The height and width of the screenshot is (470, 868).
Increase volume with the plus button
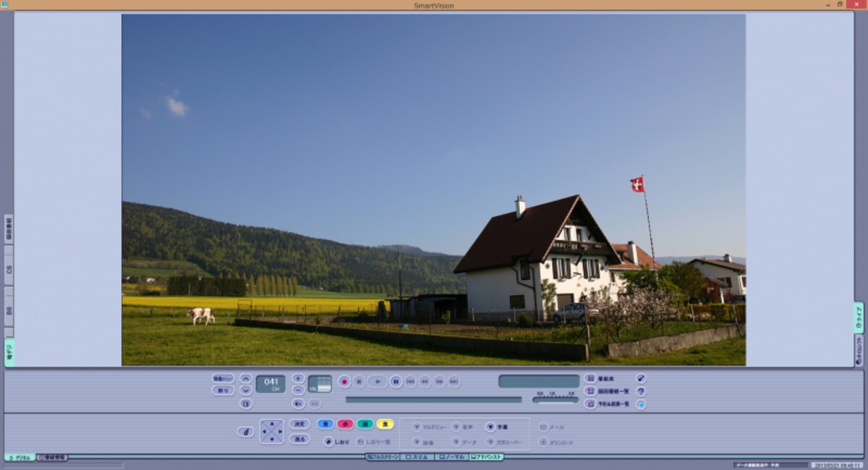pyautogui.click(x=298, y=378)
